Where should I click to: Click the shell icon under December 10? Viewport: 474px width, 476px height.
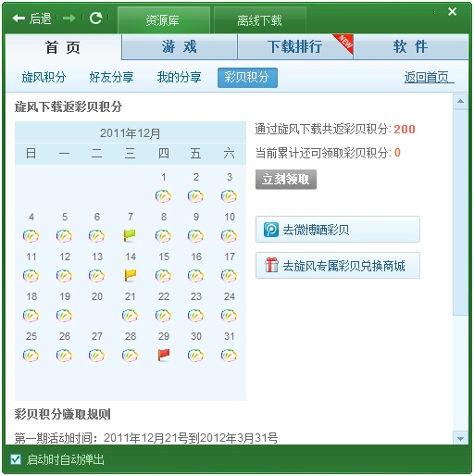pyautogui.click(x=229, y=236)
